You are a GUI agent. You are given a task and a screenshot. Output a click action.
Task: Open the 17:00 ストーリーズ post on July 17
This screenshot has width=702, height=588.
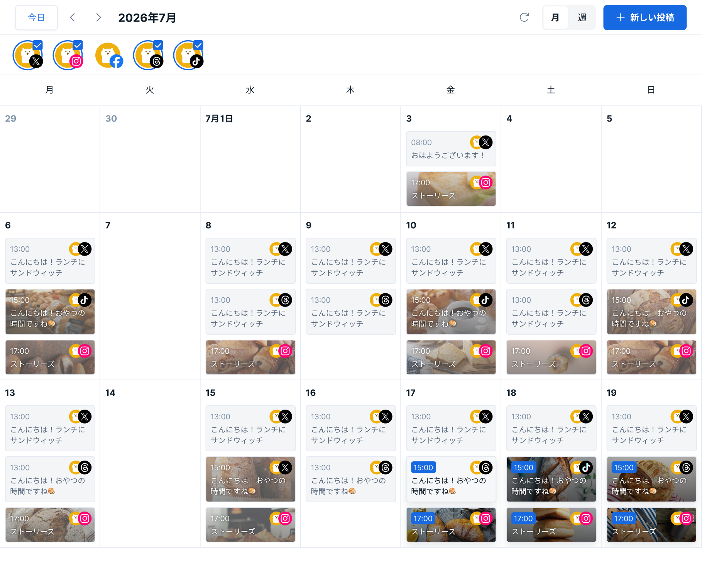coord(451,525)
